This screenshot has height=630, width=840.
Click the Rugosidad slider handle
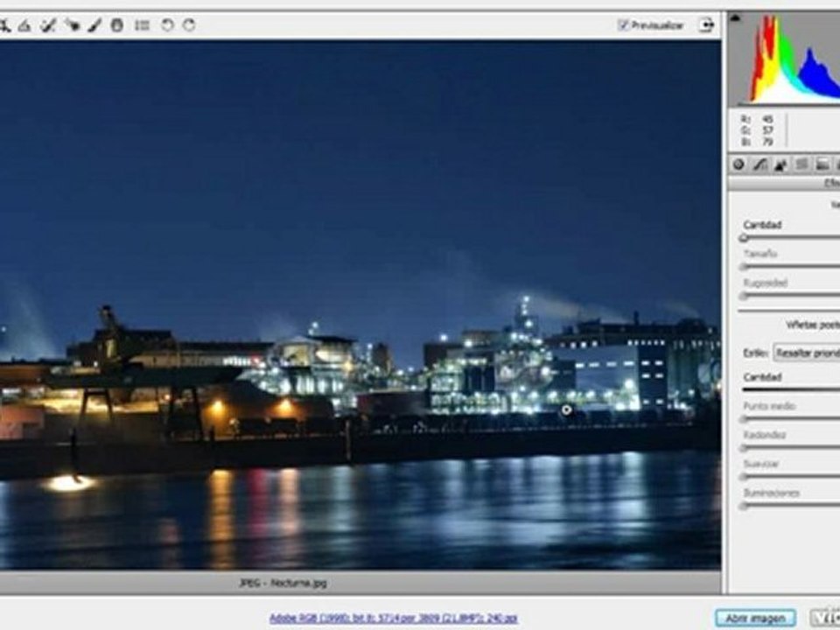(x=744, y=296)
